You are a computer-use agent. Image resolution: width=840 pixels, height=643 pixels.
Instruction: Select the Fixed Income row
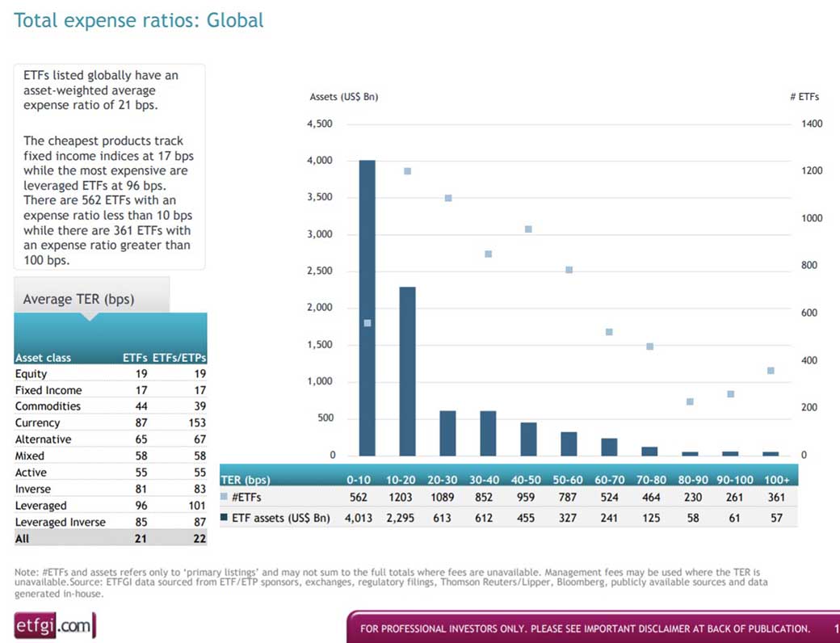coord(111,390)
